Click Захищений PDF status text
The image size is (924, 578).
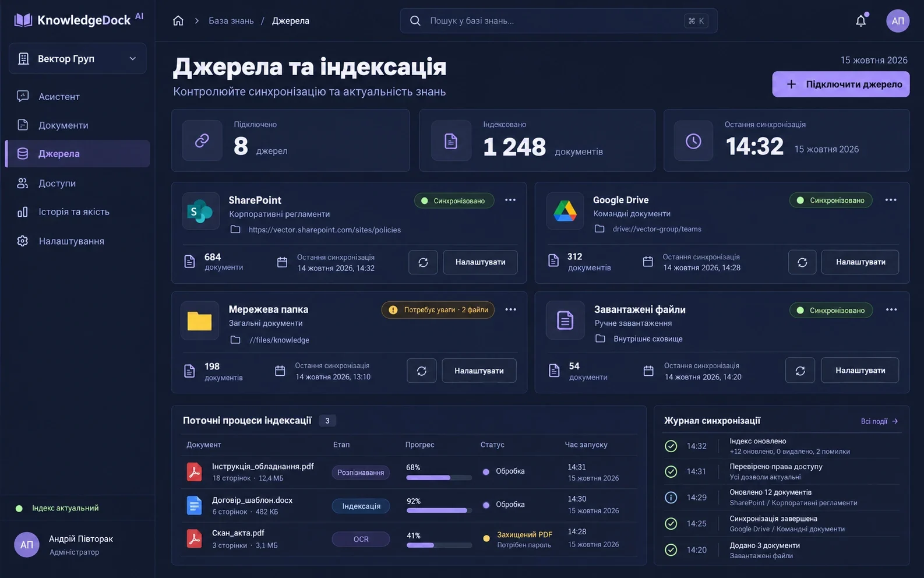pos(524,534)
